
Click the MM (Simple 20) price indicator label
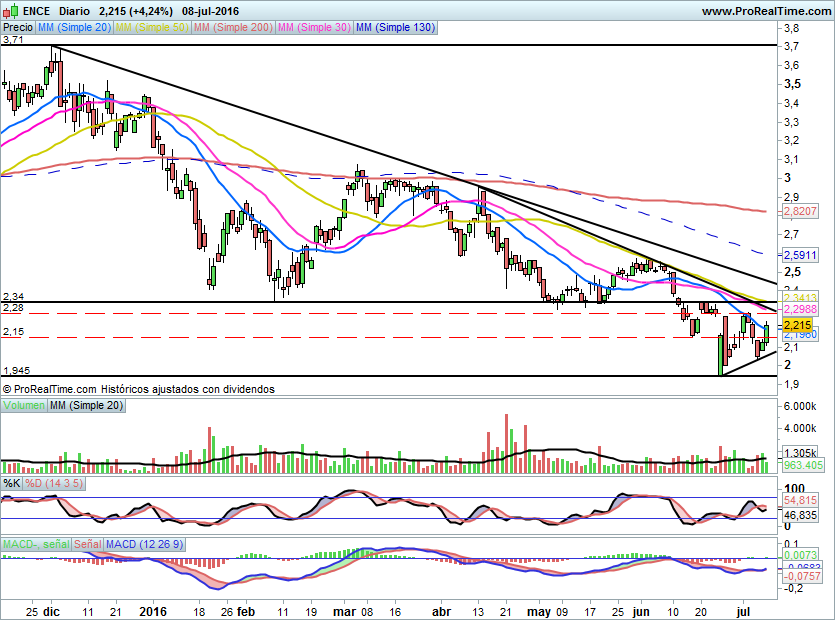tap(74, 29)
